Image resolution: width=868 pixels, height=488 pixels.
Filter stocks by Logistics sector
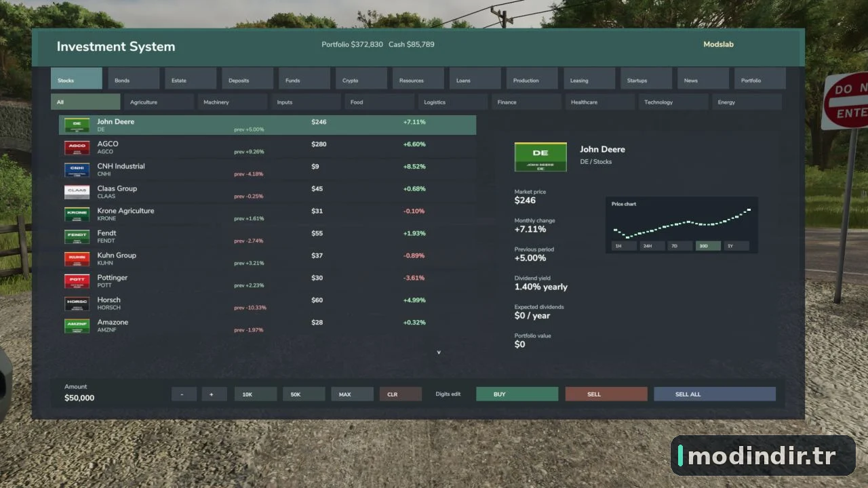point(453,102)
